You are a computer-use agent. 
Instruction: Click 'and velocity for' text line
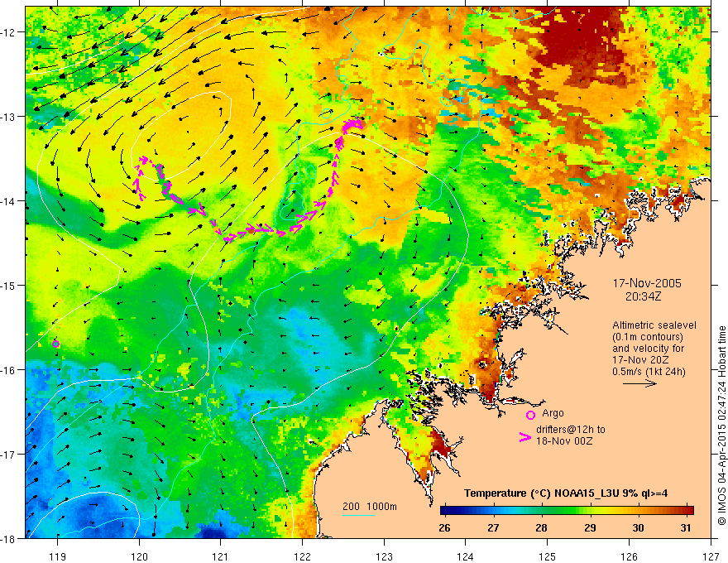(648, 349)
